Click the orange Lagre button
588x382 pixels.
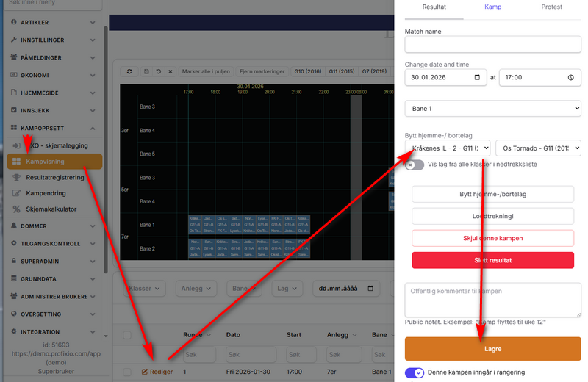[492, 349]
